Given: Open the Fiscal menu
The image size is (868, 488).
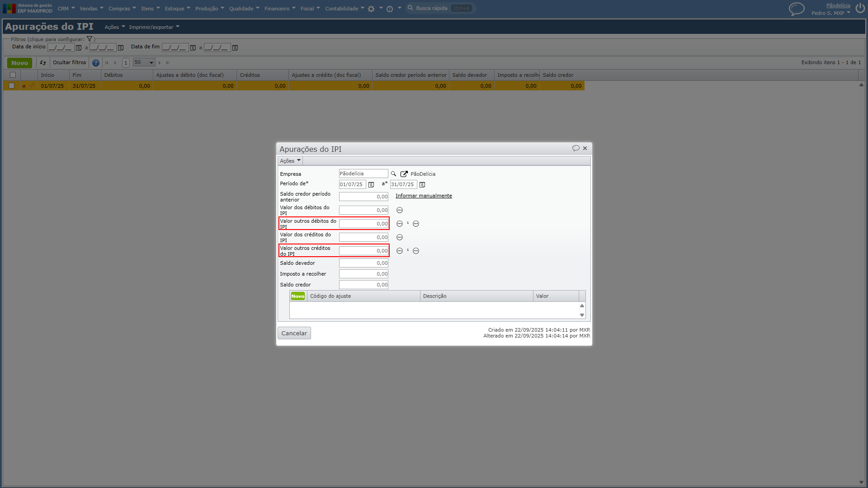Looking at the screenshot, I should click(310, 9).
